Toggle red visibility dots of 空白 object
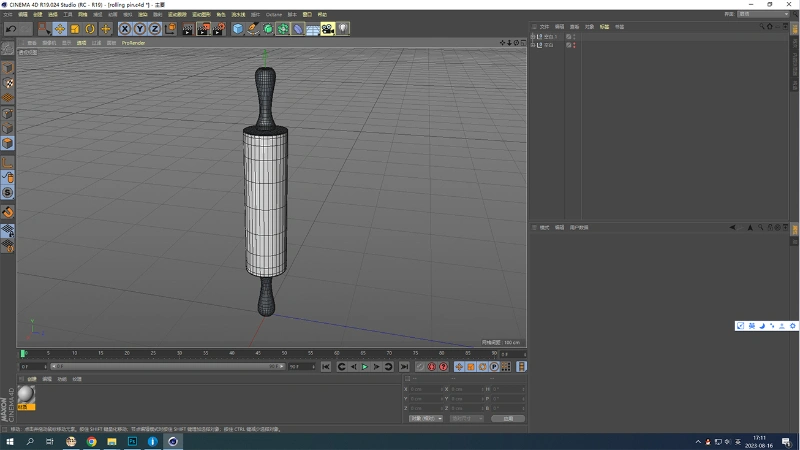800x450 pixels. 574,45
